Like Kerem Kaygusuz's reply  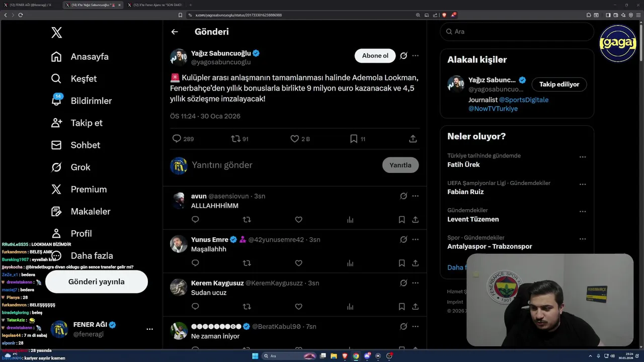point(298,307)
